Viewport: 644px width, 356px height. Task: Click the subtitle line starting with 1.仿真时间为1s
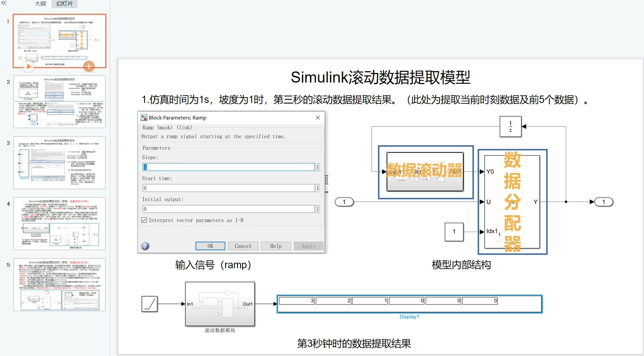(365, 100)
